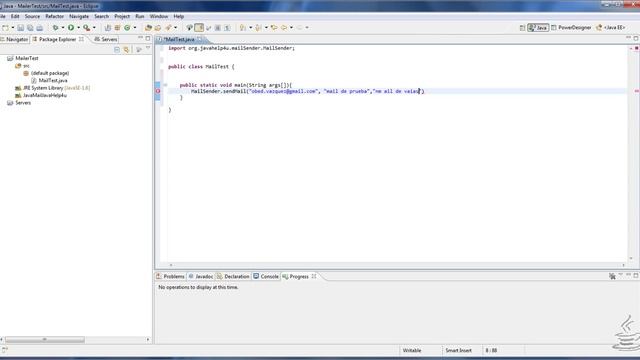Image resolution: width=640 pixels, height=360 pixels.
Task: Open New Java Class dropdown arrow
Action: point(135,27)
